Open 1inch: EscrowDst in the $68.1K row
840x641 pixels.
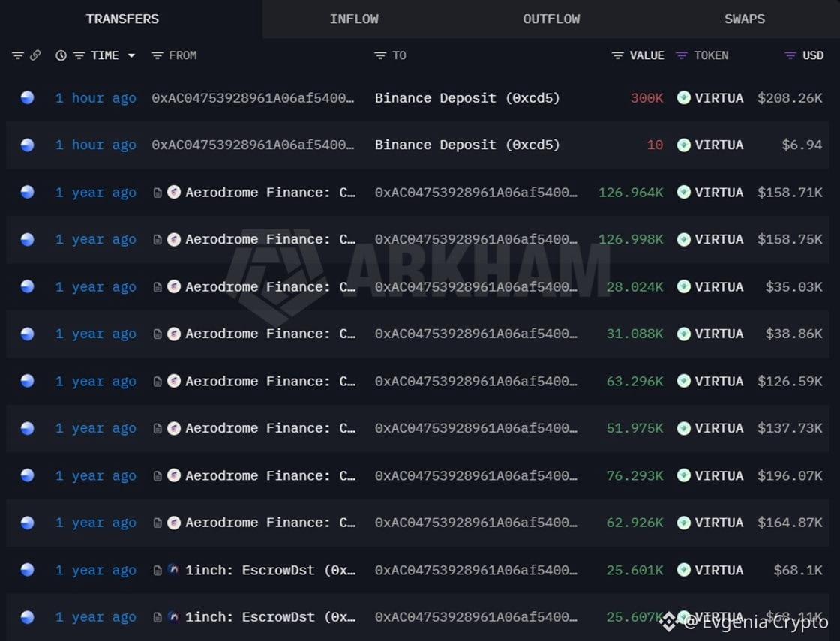point(270,570)
